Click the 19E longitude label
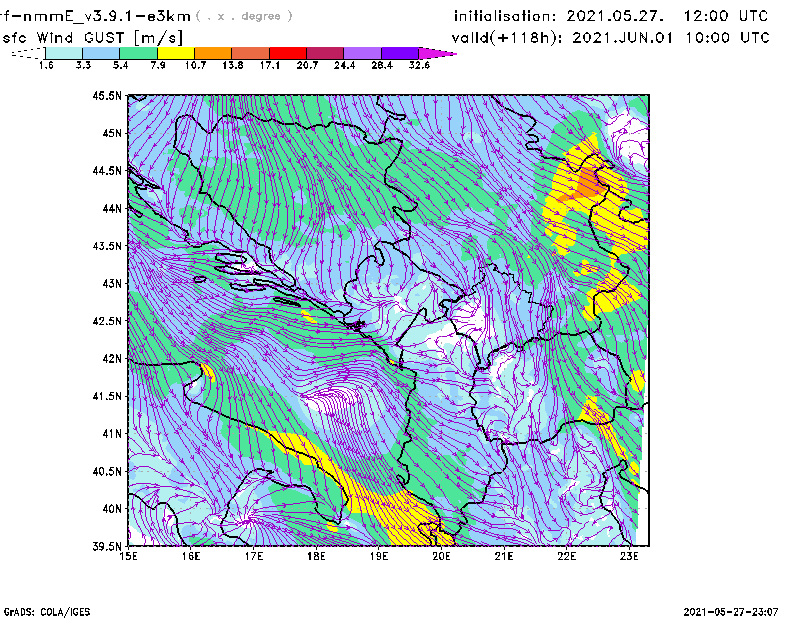800x618 pixels. (x=379, y=556)
